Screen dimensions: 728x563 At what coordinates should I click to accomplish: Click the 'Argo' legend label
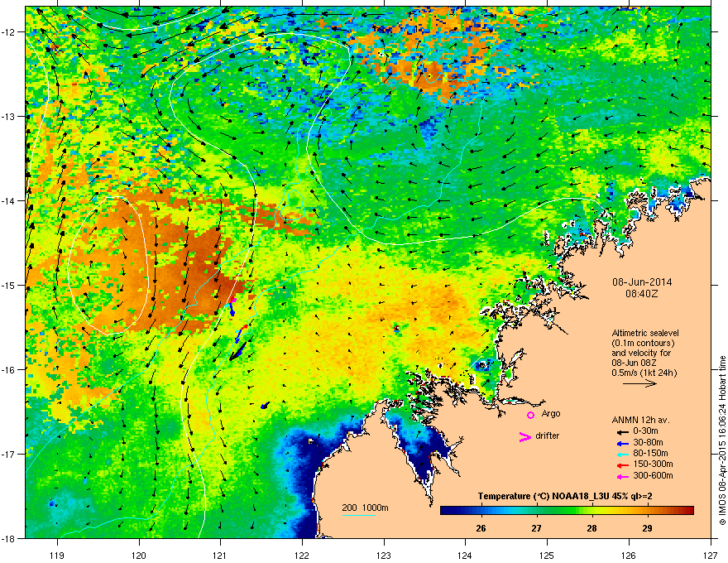(x=551, y=413)
